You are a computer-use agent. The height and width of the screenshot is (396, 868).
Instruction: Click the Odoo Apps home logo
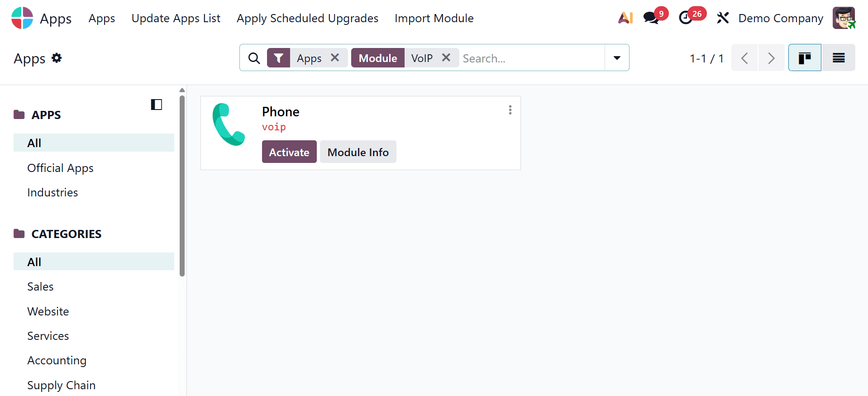coord(22,18)
